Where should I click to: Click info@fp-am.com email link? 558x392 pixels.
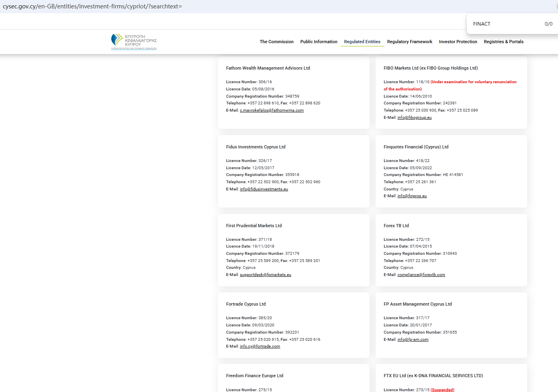click(x=413, y=340)
